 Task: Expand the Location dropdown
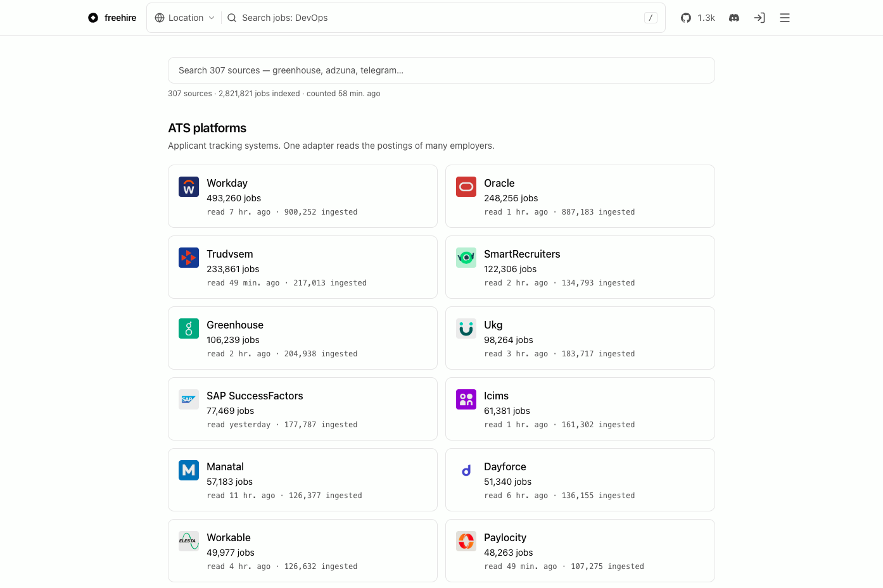coord(185,18)
